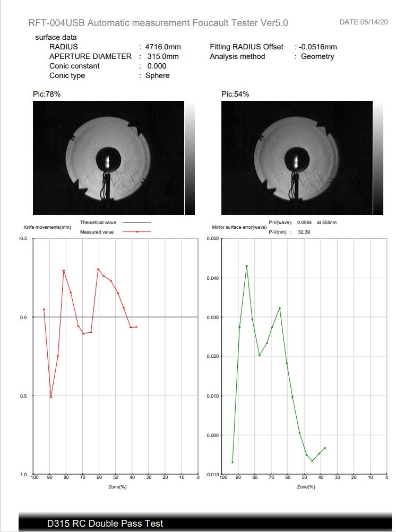The image size is (396, 532).
Task: Click the Conic type value Sphere
Action: point(157,75)
